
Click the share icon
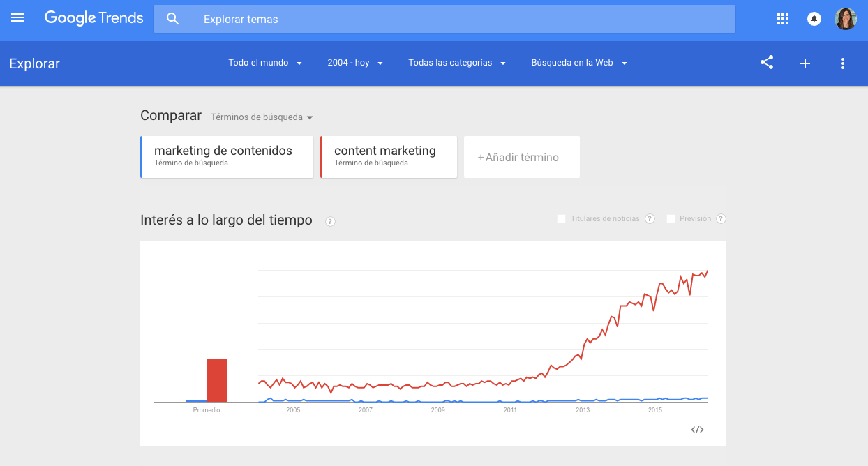click(767, 63)
